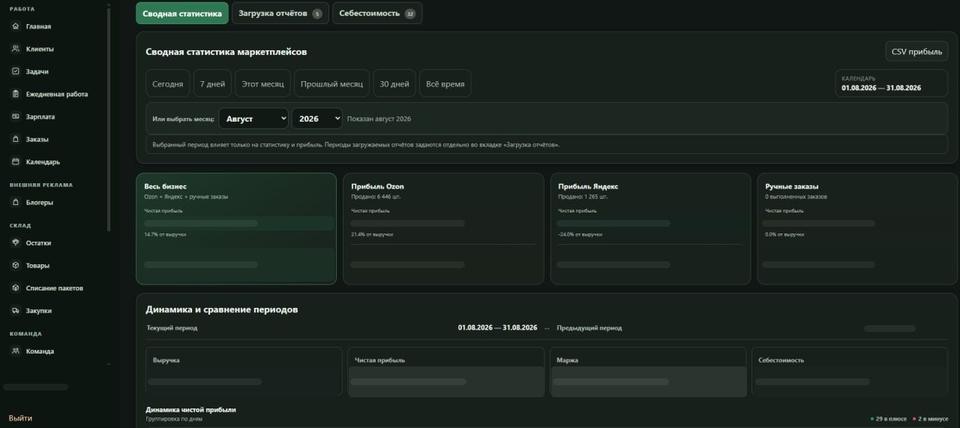Image resolution: width=960 pixels, height=428 pixels.
Task: Select the Чистая прибыль metric card under Динамика
Action: point(446,372)
